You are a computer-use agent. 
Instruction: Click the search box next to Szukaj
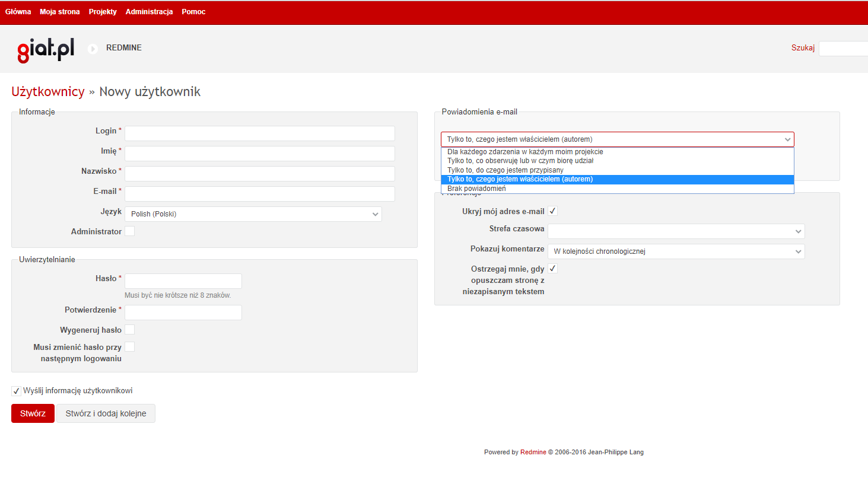click(843, 49)
